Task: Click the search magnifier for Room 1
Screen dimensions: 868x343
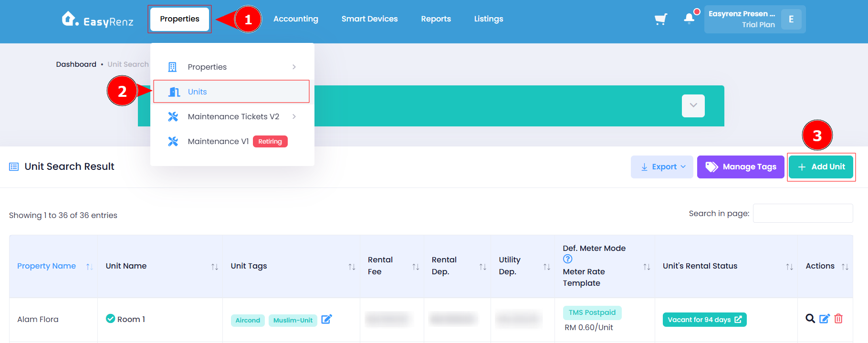Action: point(810,319)
